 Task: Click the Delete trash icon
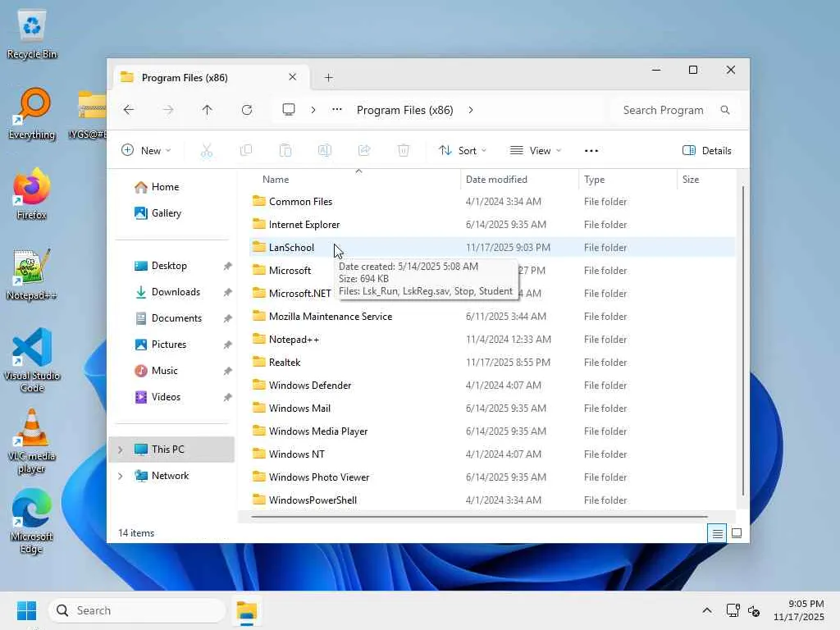[404, 151]
